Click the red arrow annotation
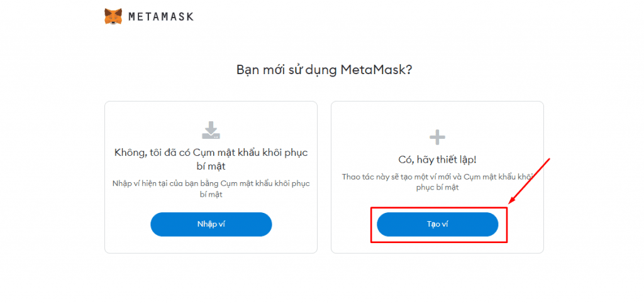This screenshot has height=304, width=644. coord(531,180)
